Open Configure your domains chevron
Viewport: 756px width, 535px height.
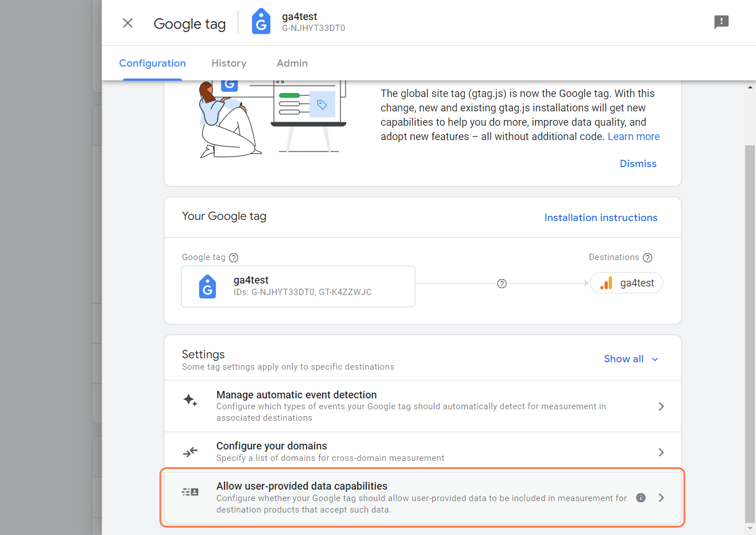(661, 452)
